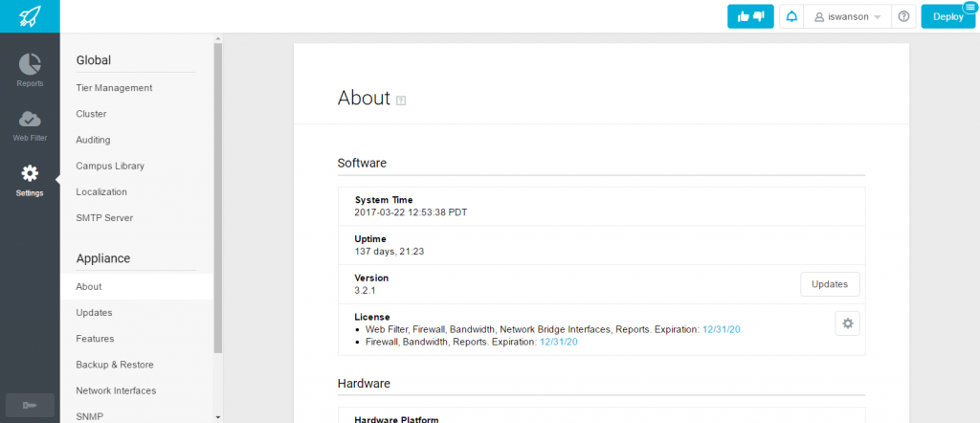
Task: Expand the iswanson user dropdown
Action: (x=848, y=17)
